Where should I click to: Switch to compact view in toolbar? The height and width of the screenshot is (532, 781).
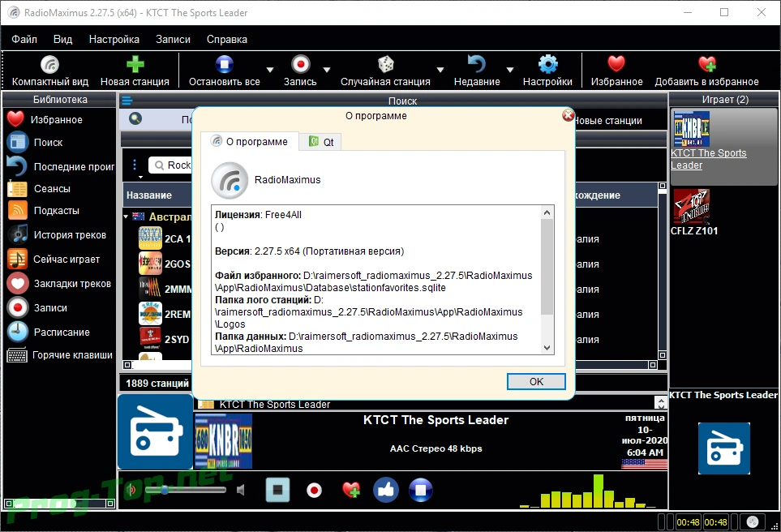tap(49, 71)
